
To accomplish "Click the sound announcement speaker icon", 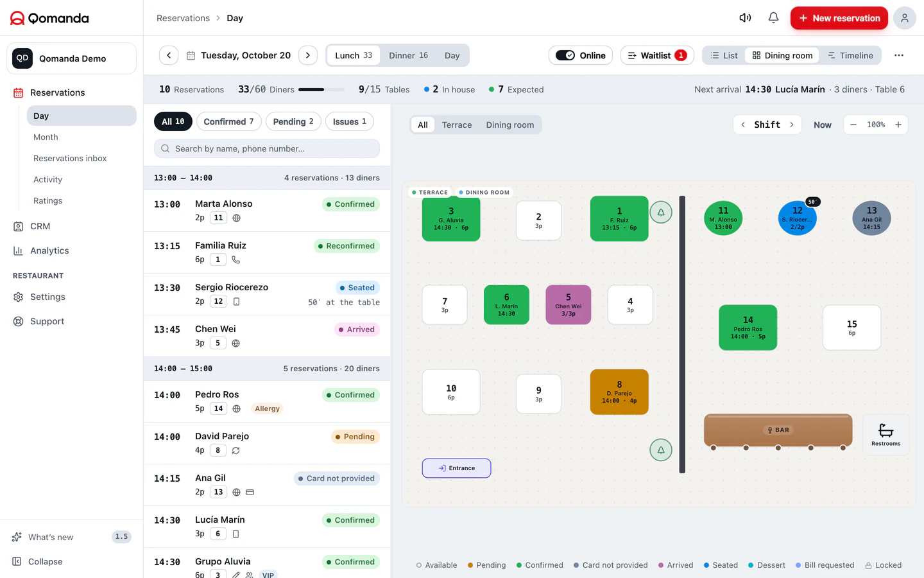I will click(x=745, y=18).
